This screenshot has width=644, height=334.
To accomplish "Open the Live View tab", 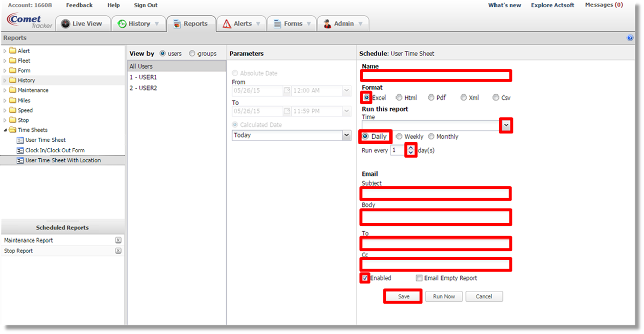I will (x=82, y=24).
